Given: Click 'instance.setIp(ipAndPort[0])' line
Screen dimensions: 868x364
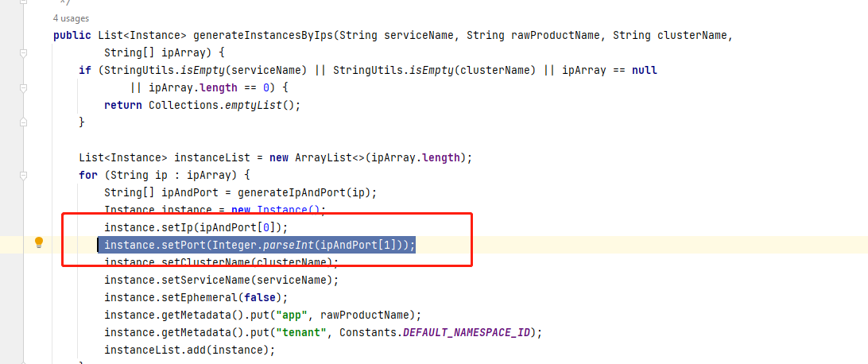Looking at the screenshot, I should [196, 227].
